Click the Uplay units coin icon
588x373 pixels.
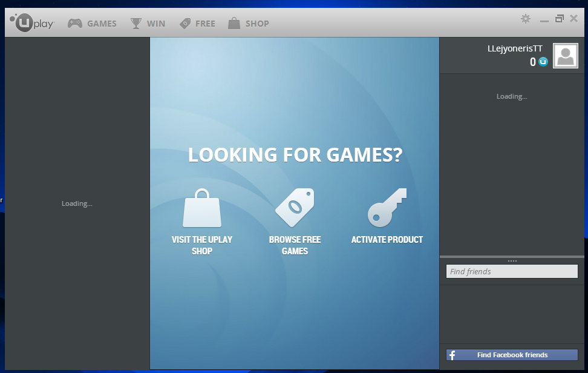coord(543,62)
